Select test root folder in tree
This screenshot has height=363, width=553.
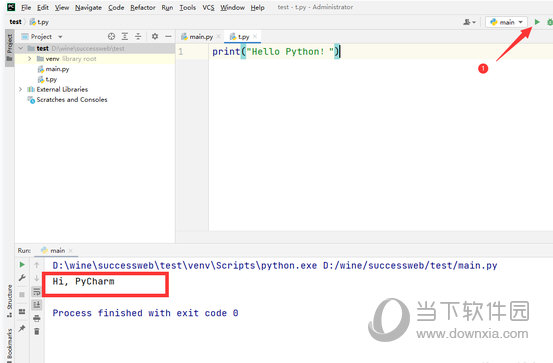click(x=95, y=48)
